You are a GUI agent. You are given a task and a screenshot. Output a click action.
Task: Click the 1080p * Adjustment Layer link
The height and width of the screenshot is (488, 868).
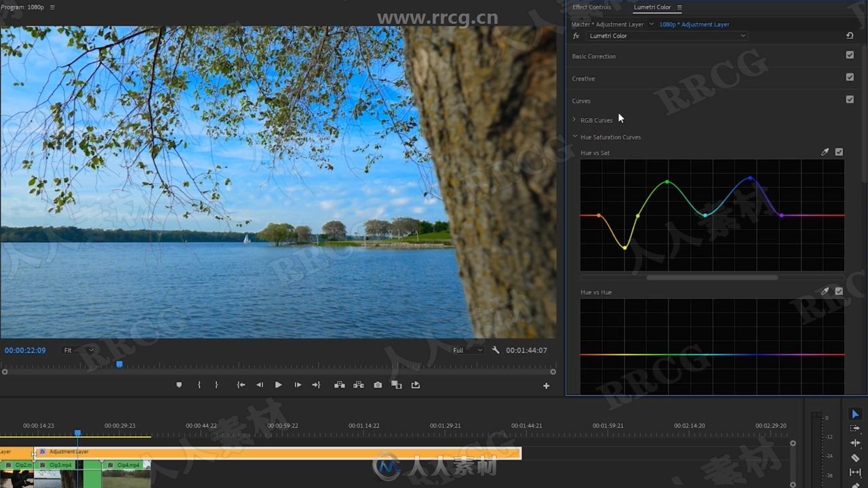(x=694, y=24)
